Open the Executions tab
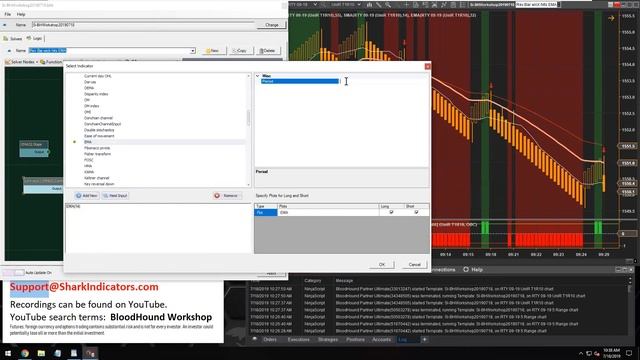Screen dimensions: 640x360 click(298, 340)
